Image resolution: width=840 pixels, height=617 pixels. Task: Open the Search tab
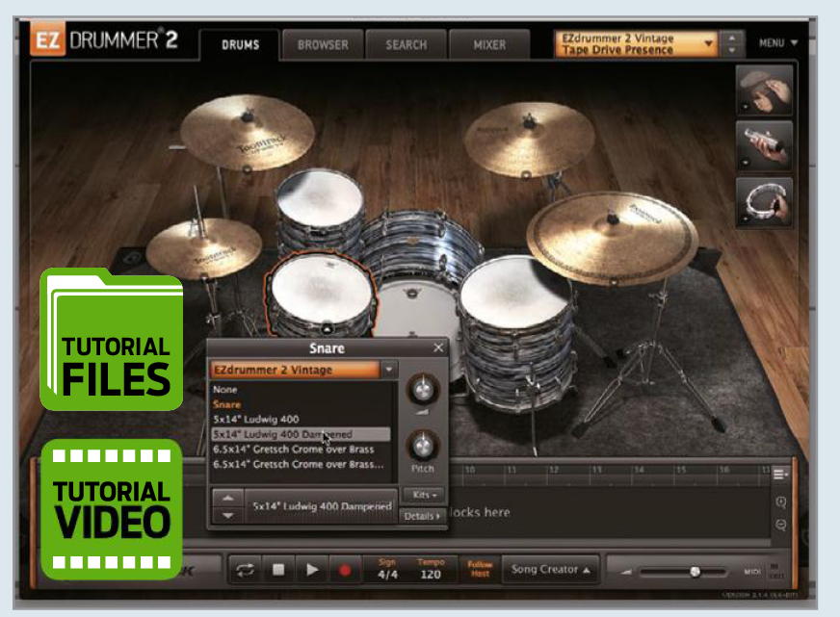(407, 44)
